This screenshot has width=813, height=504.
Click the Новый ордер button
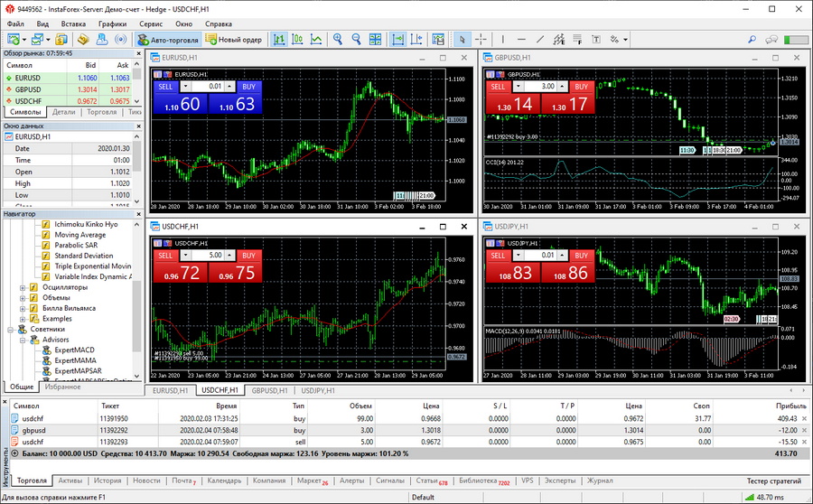[x=233, y=40]
